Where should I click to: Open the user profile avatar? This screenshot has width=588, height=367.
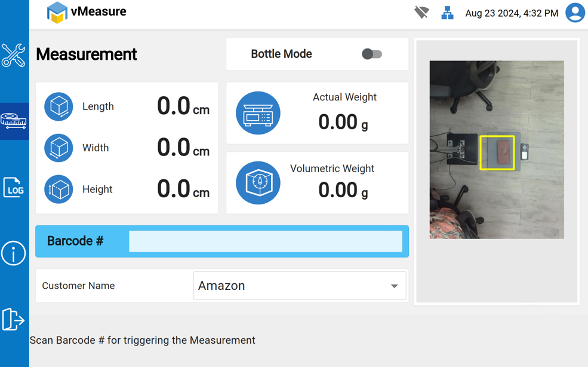pos(575,13)
